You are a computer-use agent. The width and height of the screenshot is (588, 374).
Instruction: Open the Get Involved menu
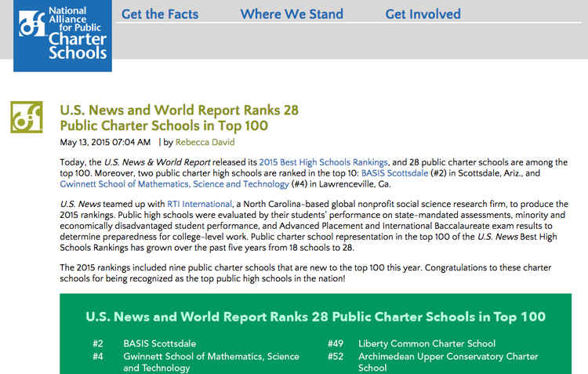pyautogui.click(x=423, y=14)
